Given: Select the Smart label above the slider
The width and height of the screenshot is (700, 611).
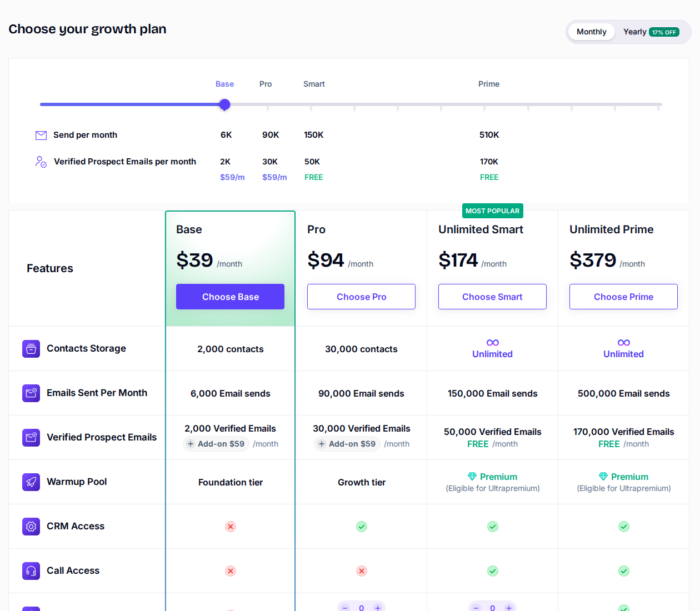Looking at the screenshot, I should pos(314,84).
